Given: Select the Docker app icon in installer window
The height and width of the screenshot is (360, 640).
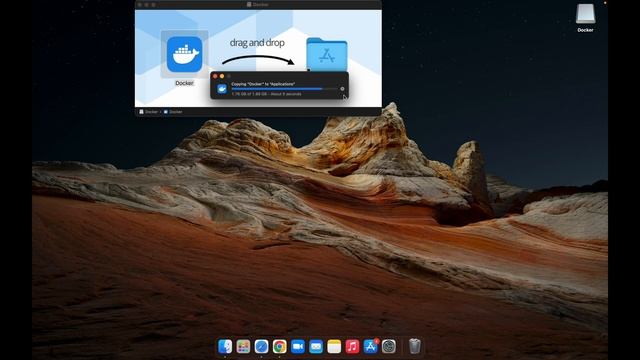Looking at the screenshot, I should pyautogui.click(x=184, y=54).
